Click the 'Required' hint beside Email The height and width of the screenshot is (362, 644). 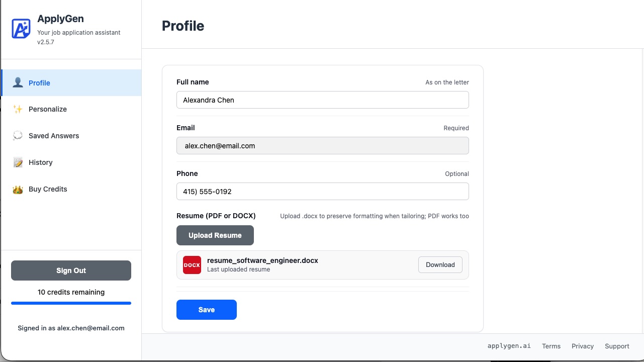coord(456,128)
